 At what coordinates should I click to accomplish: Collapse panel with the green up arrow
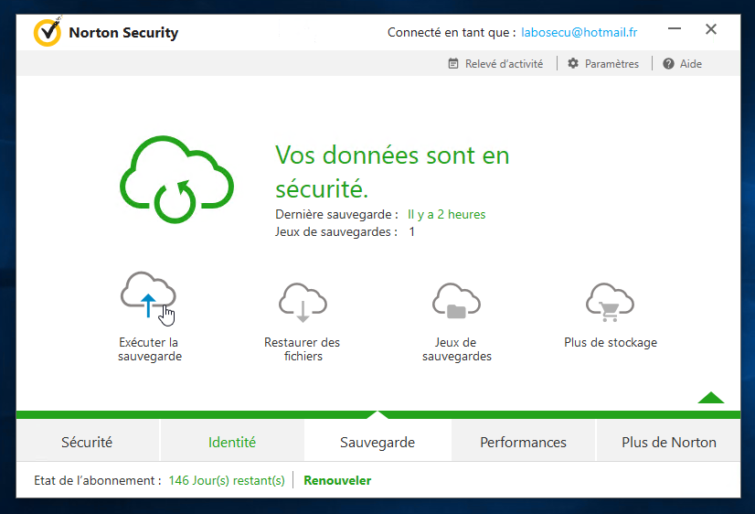[x=711, y=398]
